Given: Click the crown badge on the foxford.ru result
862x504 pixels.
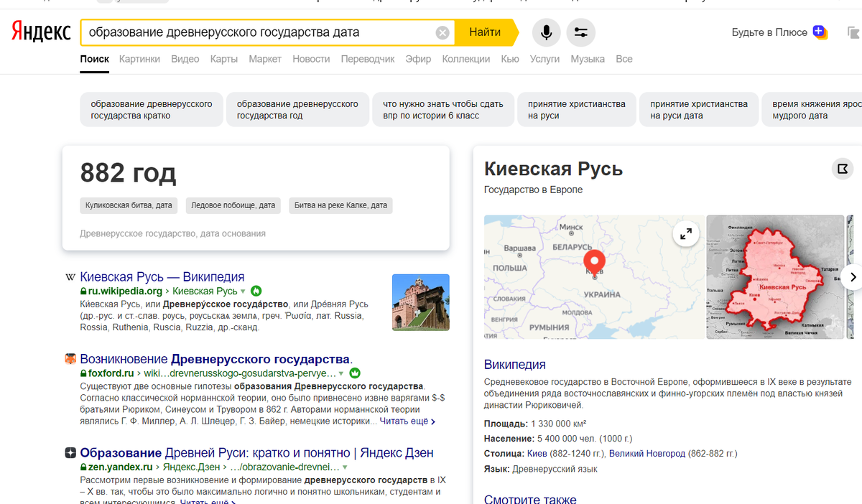Looking at the screenshot, I should tap(354, 373).
